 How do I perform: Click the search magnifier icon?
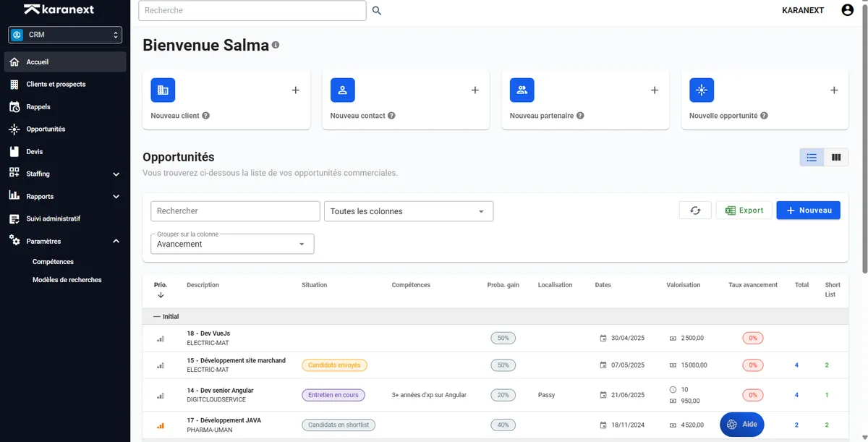coord(376,11)
